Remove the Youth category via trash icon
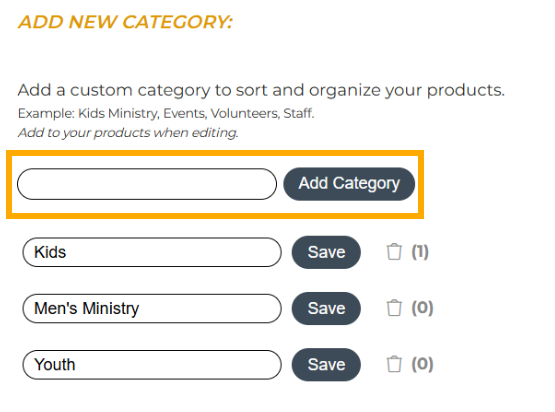 point(394,364)
